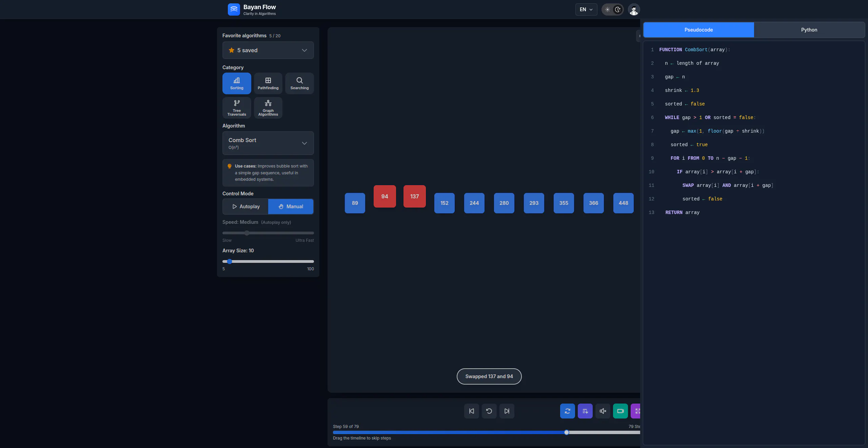This screenshot has height=448, width=868.
Task: Switch to the Pseudocode tab
Action: coord(698,30)
